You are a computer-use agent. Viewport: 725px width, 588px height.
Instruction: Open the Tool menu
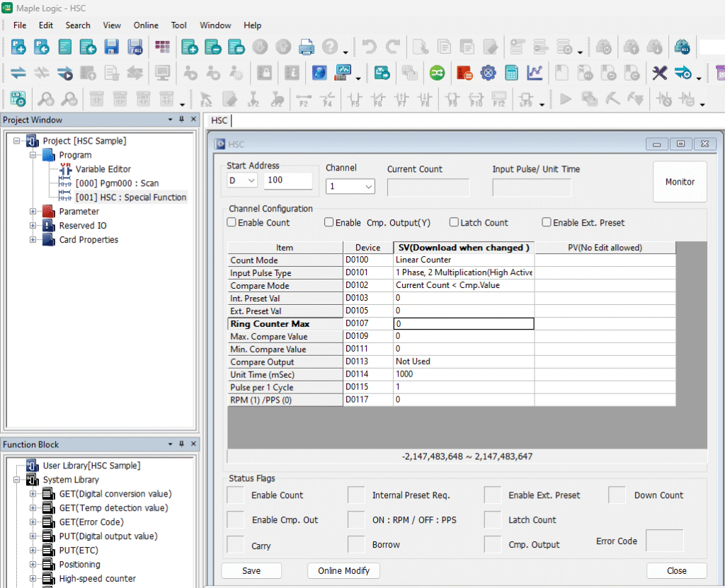point(178,25)
